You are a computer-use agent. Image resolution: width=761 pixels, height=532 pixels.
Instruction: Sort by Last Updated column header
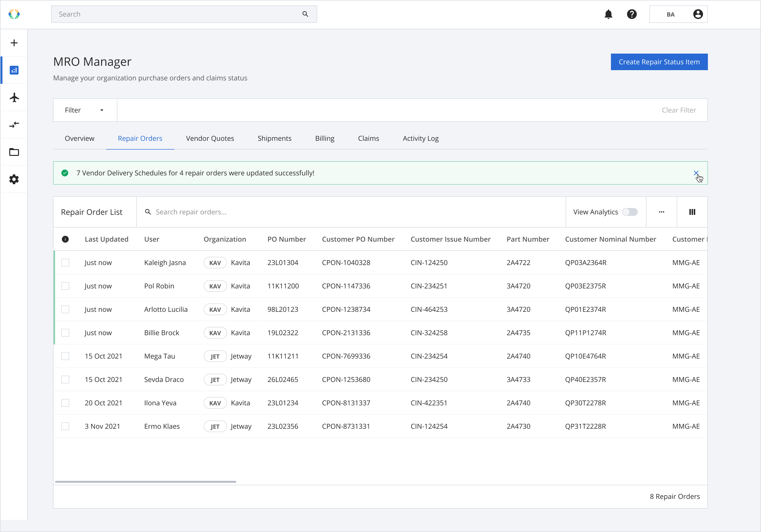click(x=106, y=239)
